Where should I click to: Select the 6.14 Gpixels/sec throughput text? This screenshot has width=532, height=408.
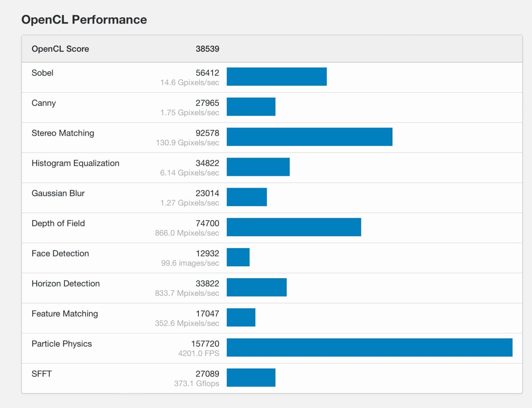click(x=189, y=173)
